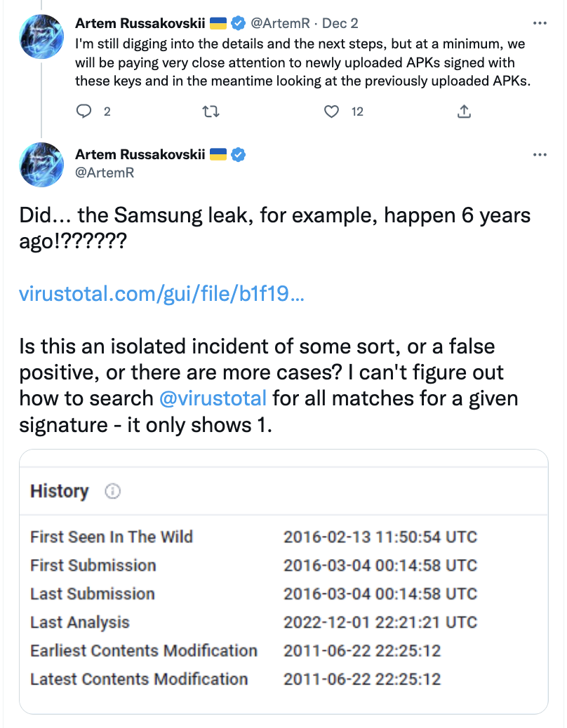The image size is (567, 728).
Task: Like the first tweet with heart icon
Action: 332,111
